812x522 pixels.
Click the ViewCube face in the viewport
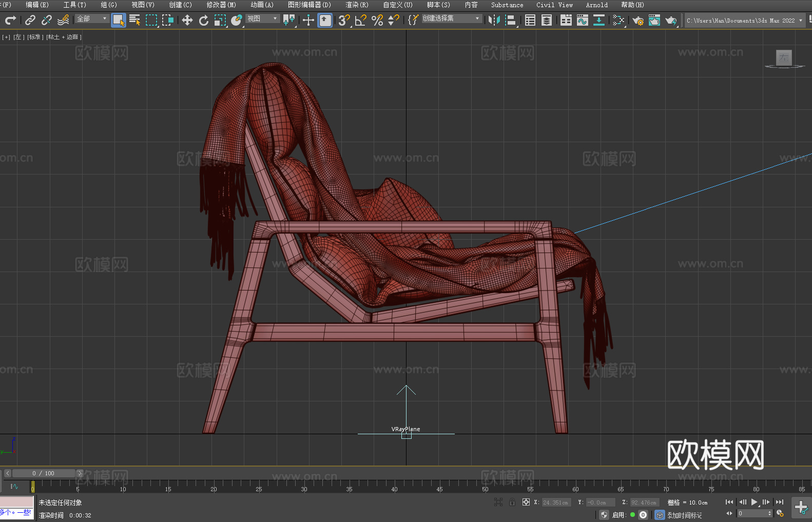[784, 57]
